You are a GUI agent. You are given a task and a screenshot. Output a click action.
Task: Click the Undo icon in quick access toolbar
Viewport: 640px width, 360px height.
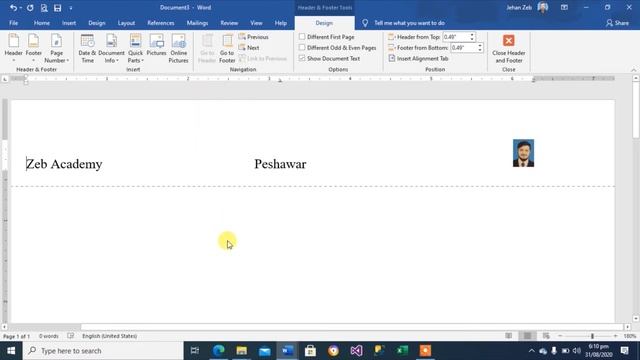[x=13, y=8]
